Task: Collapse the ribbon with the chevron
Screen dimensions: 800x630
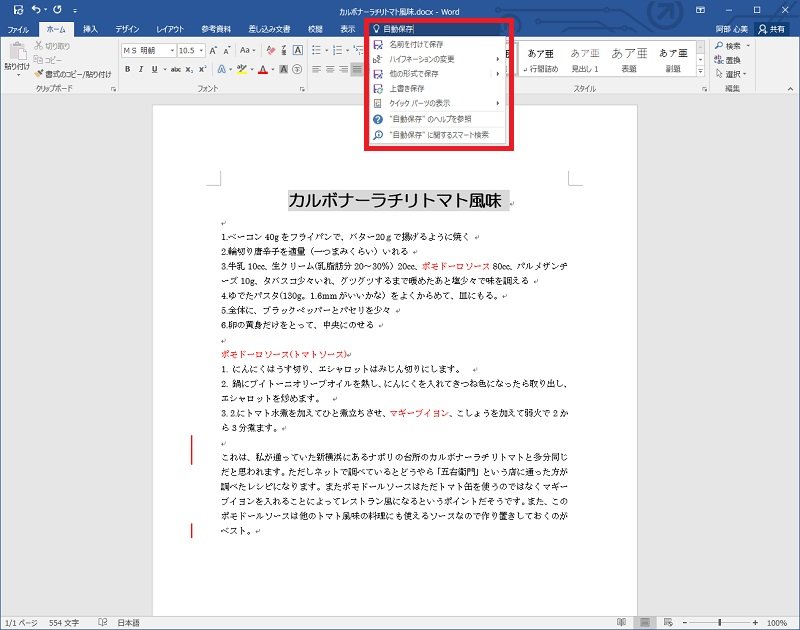Action: [x=790, y=89]
